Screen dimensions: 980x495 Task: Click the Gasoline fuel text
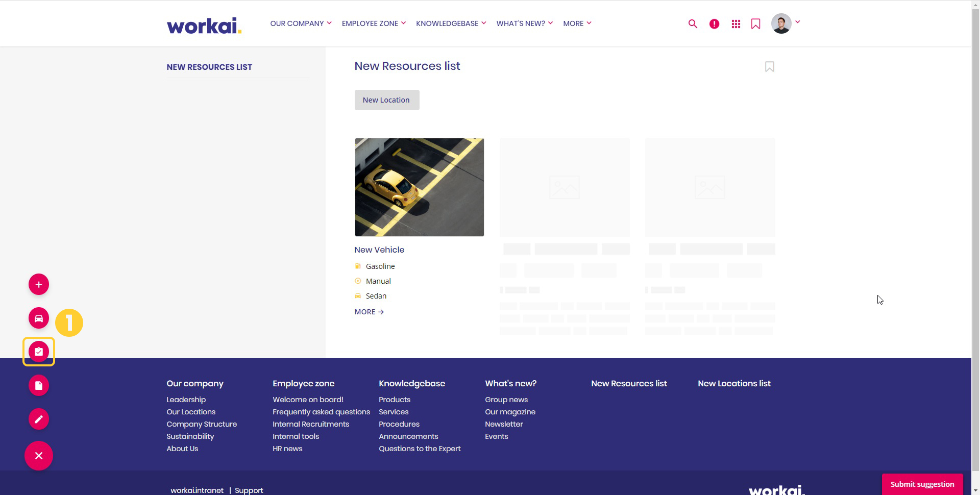point(380,266)
